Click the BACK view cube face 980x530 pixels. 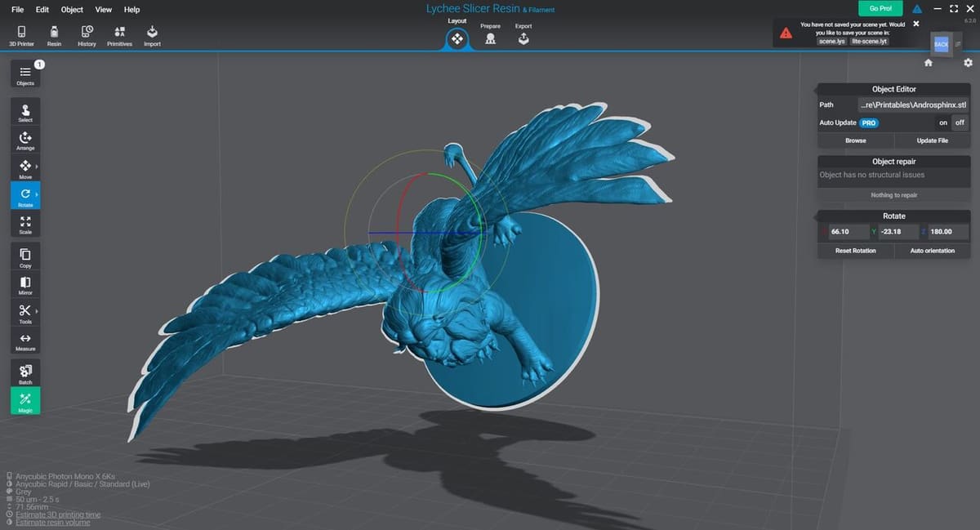pyautogui.click(x=941, y=44)
